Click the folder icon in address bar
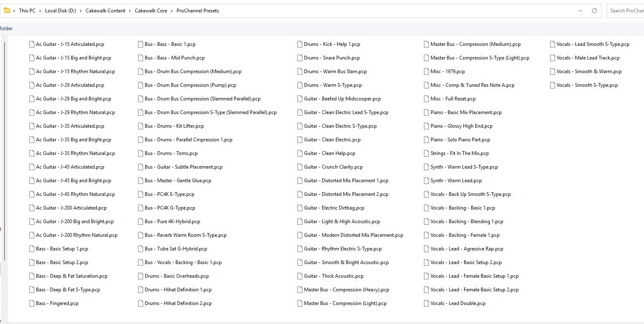 [x=7, y=11]
